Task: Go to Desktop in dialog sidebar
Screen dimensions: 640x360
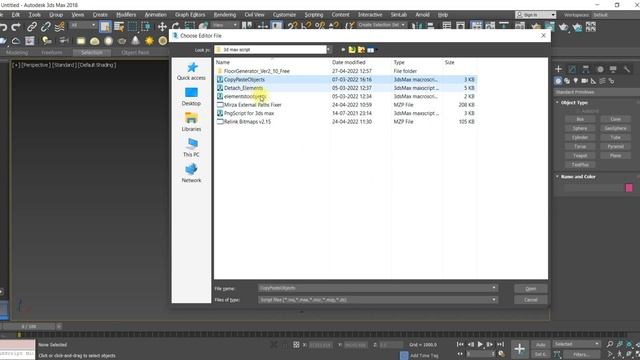Action: [191, 96]
